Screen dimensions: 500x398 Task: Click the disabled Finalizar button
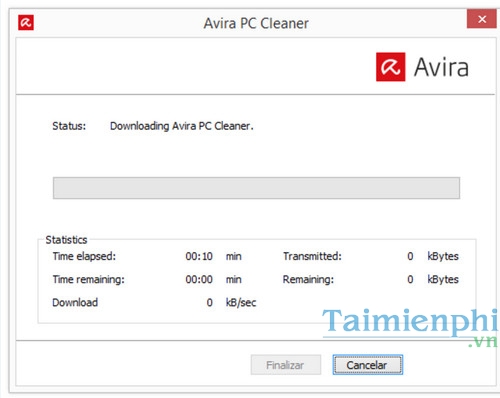pos(286,365)
